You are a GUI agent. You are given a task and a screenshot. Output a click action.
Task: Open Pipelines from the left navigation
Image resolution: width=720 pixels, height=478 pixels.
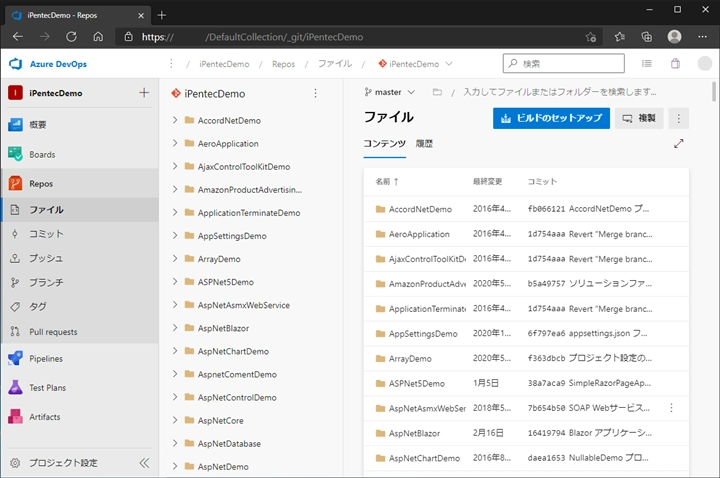click(x=45, y=358)
